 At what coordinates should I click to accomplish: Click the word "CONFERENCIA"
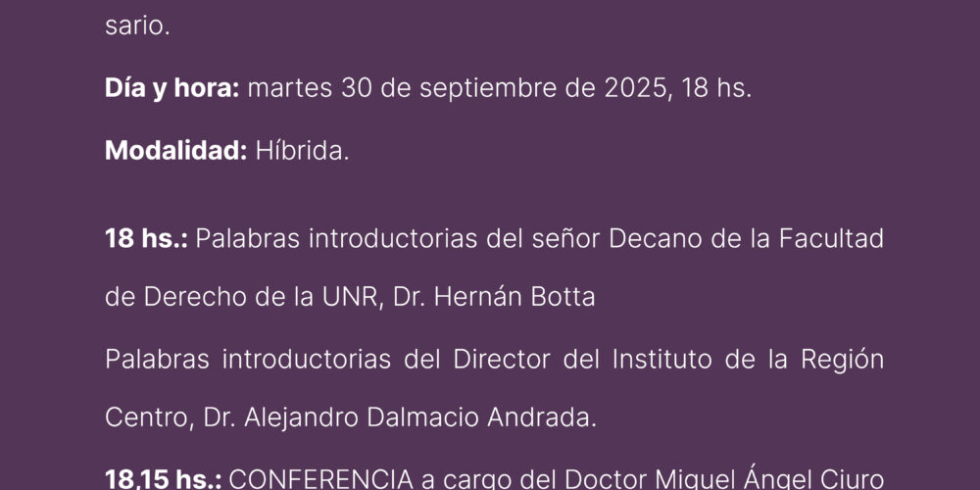click(x=321, y=479)
